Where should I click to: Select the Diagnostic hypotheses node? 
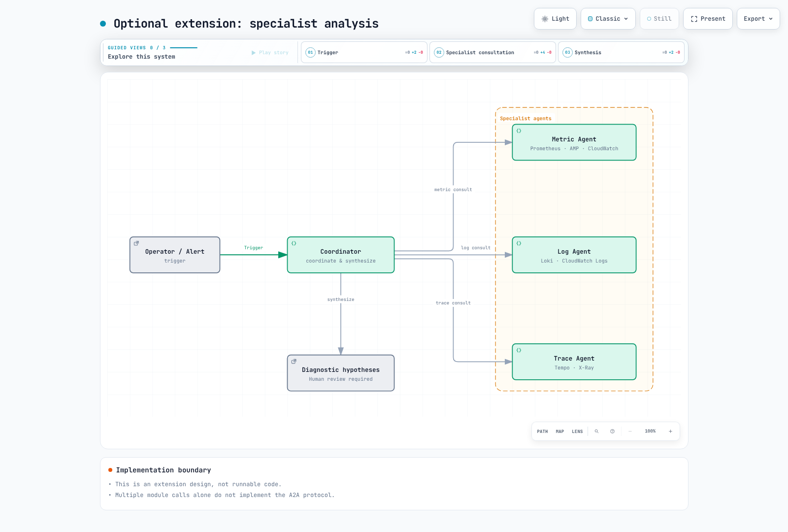pyautogui.click(x=341, y=373)
